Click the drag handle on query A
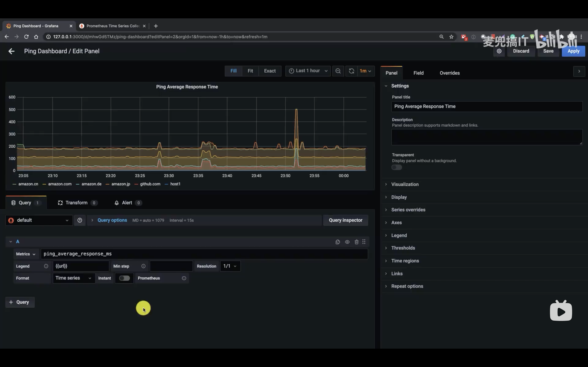Screen dimensions: 588x367 (x=364, y=242)
